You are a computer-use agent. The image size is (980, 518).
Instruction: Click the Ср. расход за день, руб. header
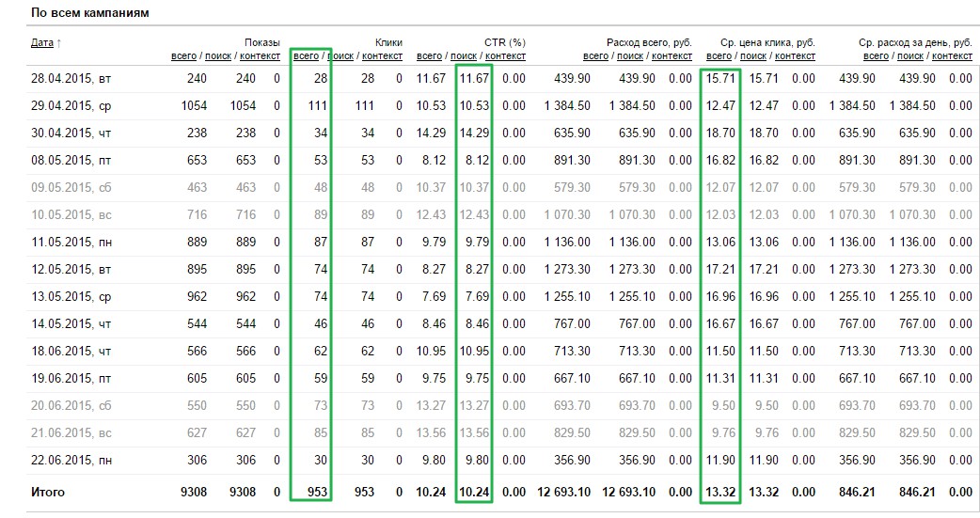(915, 42)
